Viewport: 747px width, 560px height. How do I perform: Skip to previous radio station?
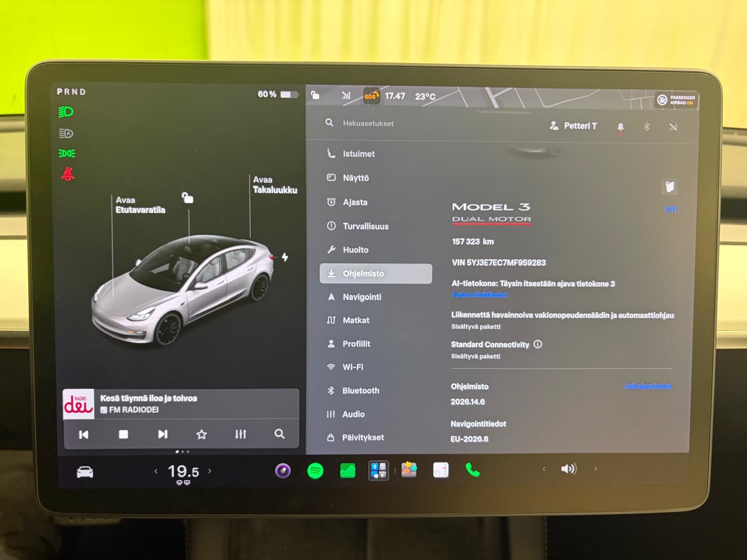tap(84, 435)
